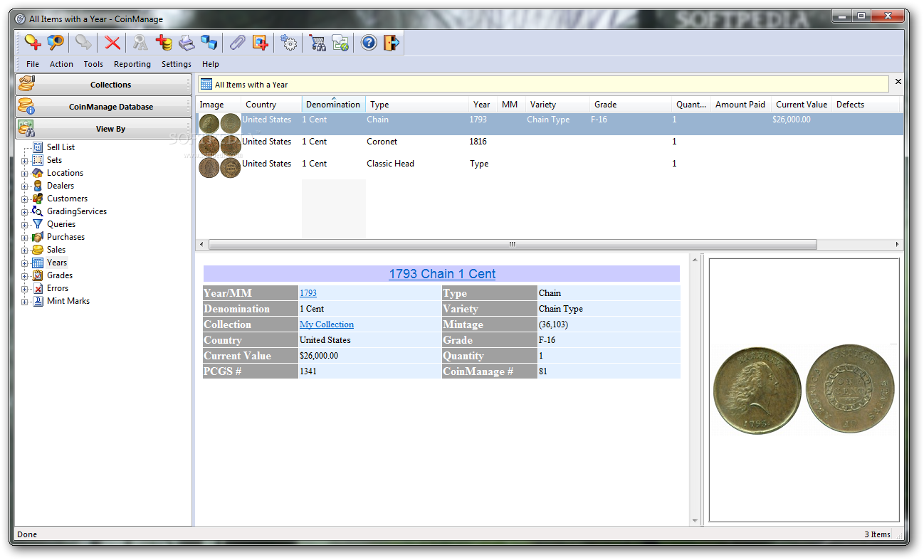The image size is (924, 560).
Task: Expand the Purchases tree node
Action: 25,238
